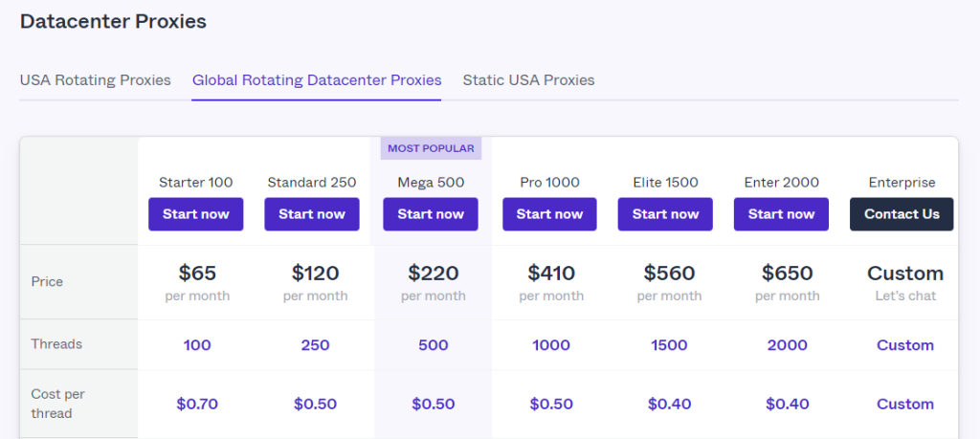
Task: Click Start now for Starter 100 plan
Action: click(196, 214)
